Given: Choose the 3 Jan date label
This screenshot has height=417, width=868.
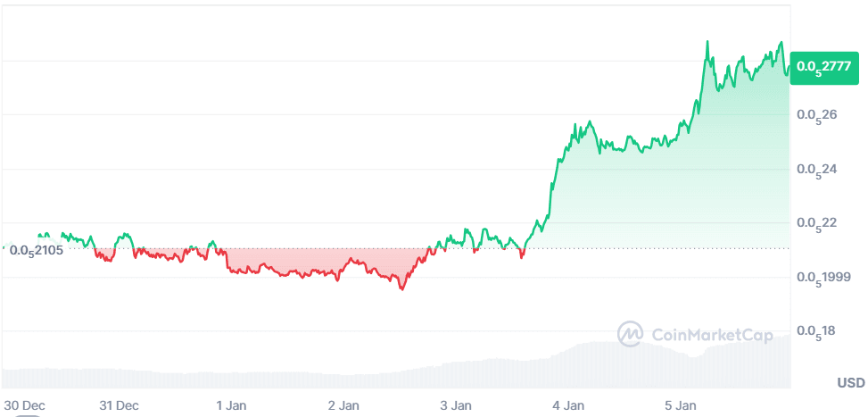Looking at the screenshot, I should click(457, 405).
